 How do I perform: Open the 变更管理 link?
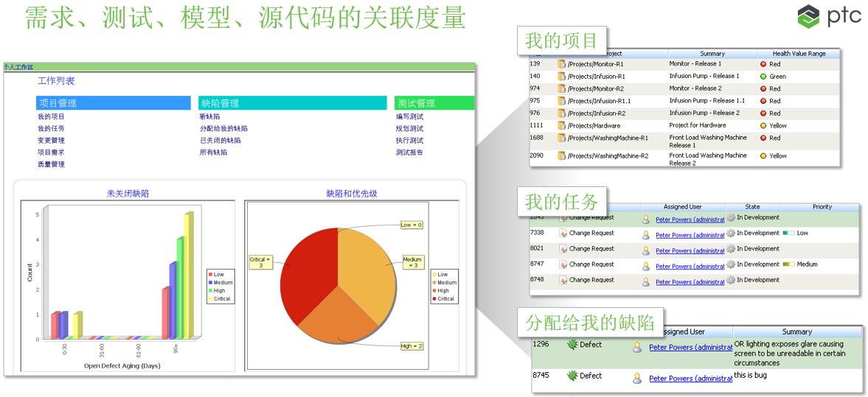tap(51, 141)
